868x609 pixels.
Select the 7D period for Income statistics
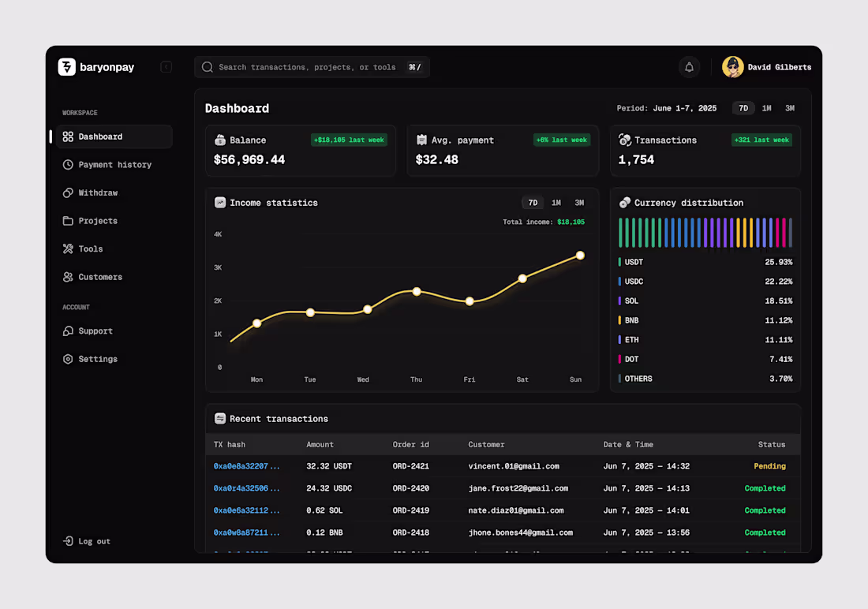point(533,203)
